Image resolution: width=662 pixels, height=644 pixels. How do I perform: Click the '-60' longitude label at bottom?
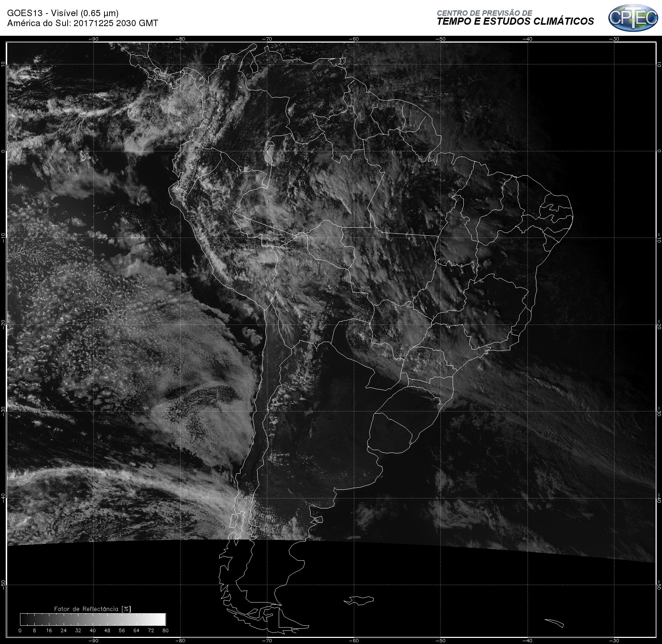point(354,640)
